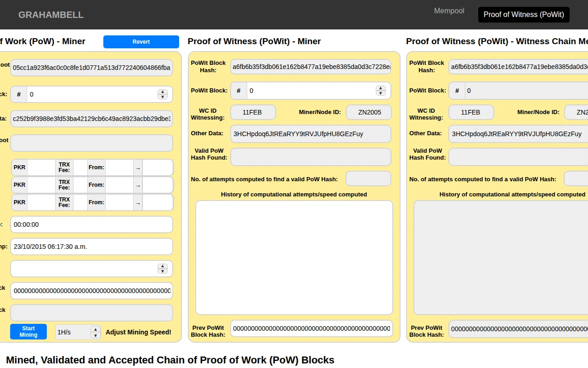The image size is (588, 368).
Task: Click the empty mined block hash field above Start Mining
Action: tap(91, 313)
